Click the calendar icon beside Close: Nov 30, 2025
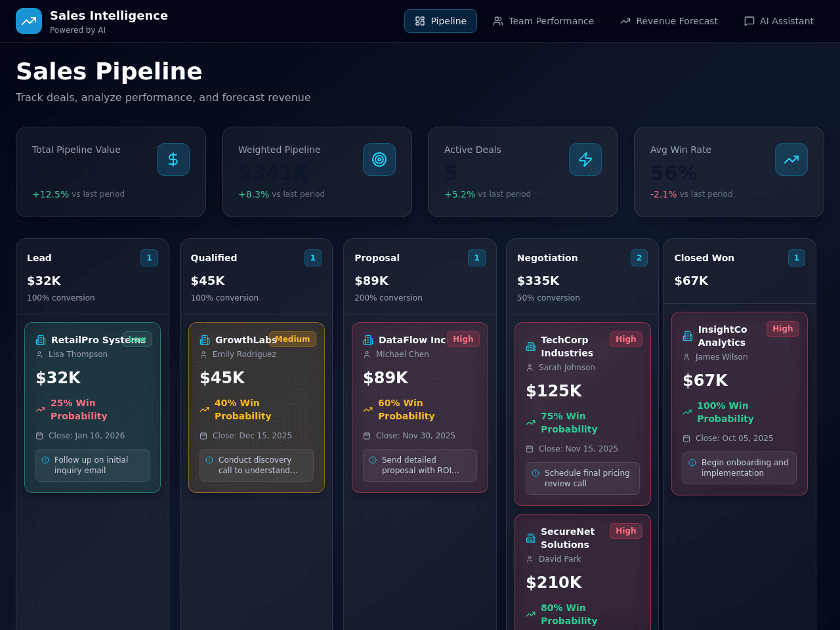This screenshot has height=630, width=840. (367, 436)
